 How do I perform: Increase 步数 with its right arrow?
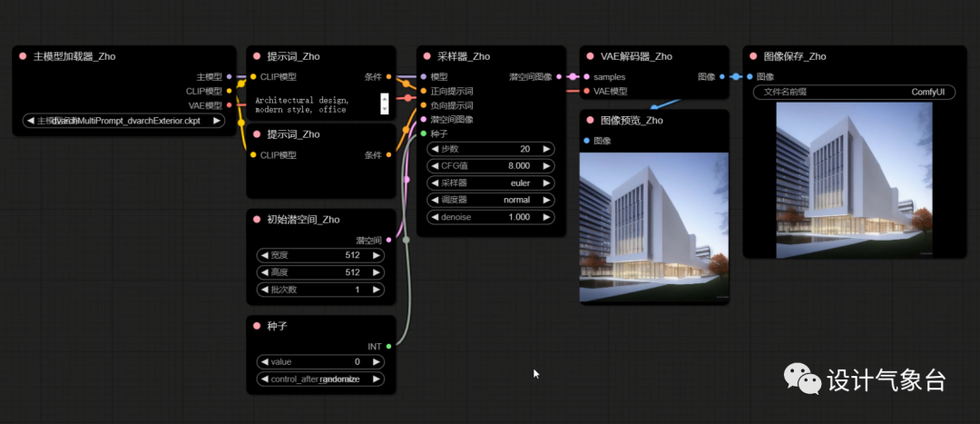tap(545, 149)
